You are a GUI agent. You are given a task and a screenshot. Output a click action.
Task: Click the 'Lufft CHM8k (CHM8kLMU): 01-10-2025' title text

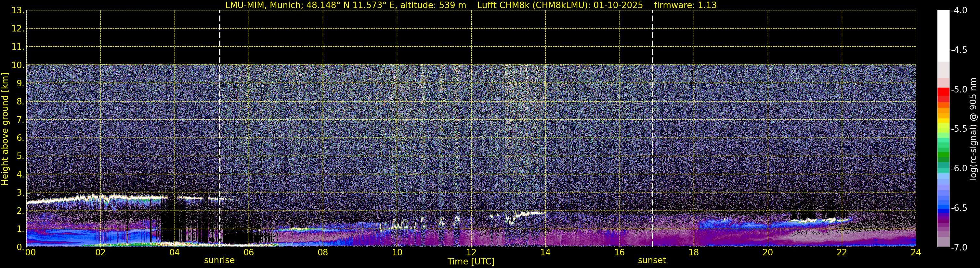click(560, 5)
